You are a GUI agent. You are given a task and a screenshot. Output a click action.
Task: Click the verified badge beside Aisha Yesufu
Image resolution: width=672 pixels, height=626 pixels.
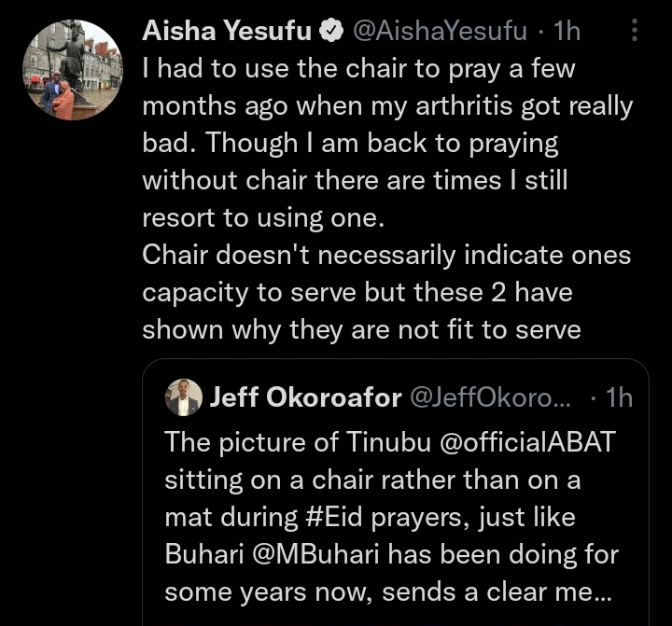330,32
